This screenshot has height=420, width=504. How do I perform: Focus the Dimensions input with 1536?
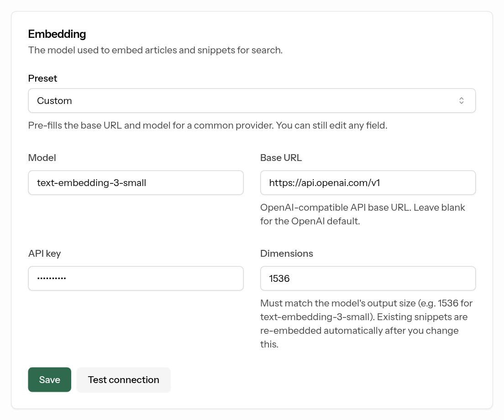367,278
